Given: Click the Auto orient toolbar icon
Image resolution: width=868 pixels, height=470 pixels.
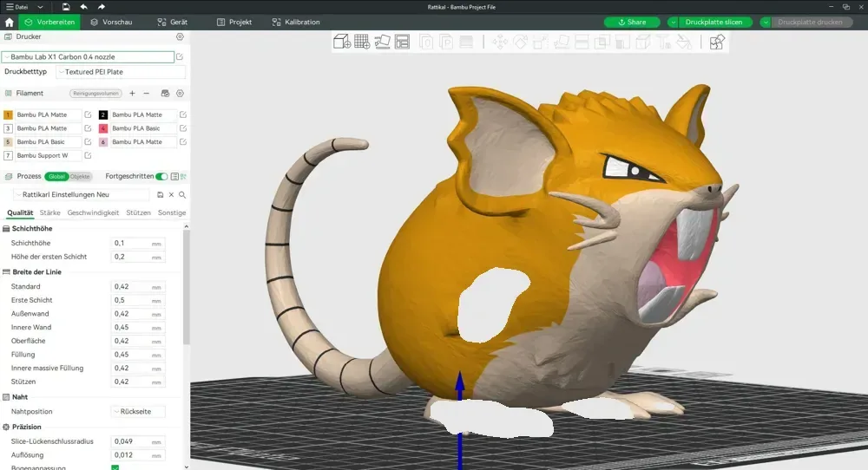Looking at the screenshot, I should point(383,42).
